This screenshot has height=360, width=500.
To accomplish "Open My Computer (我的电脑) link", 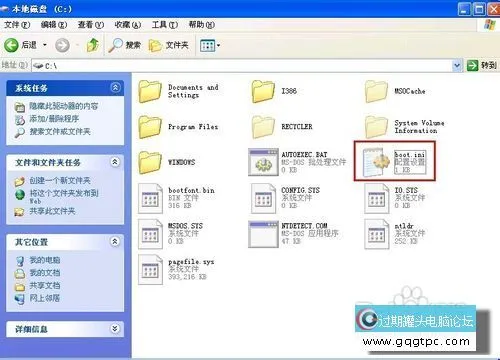I will pos(45,260).
